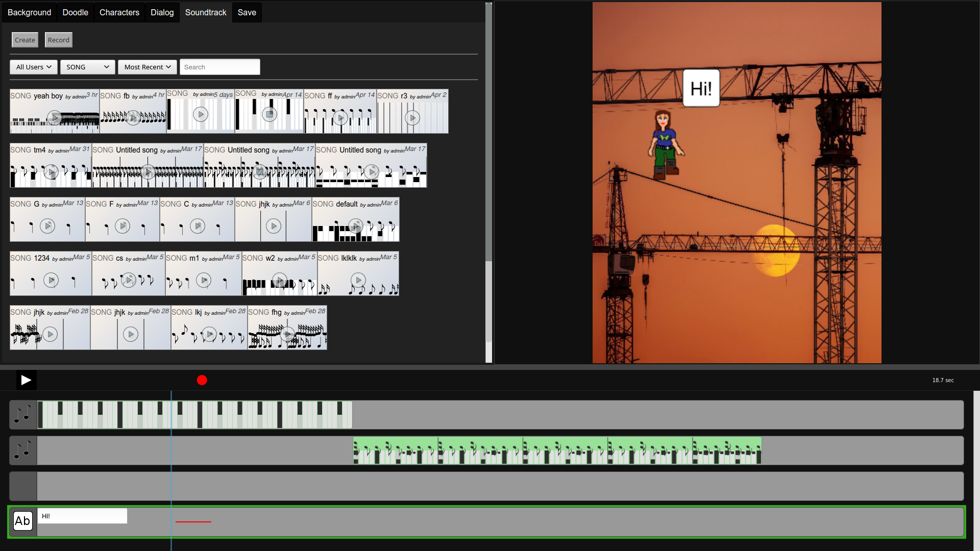Click the Record button
The width and height of the screenshot is (980, 551).
(x=59, y=40)
